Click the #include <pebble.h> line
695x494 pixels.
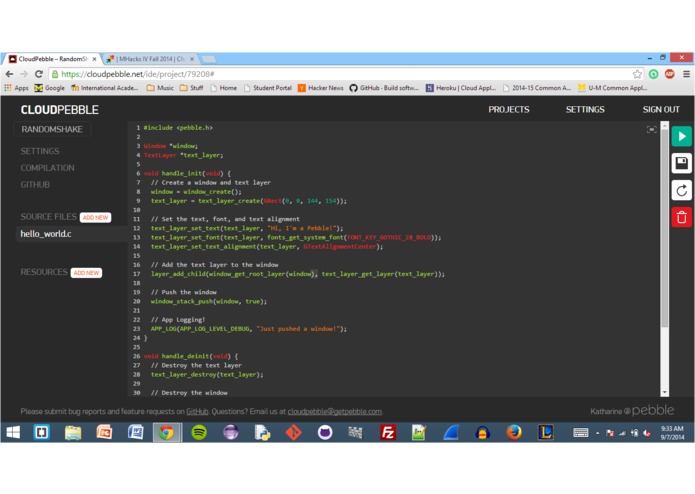[x=178, y=128]
